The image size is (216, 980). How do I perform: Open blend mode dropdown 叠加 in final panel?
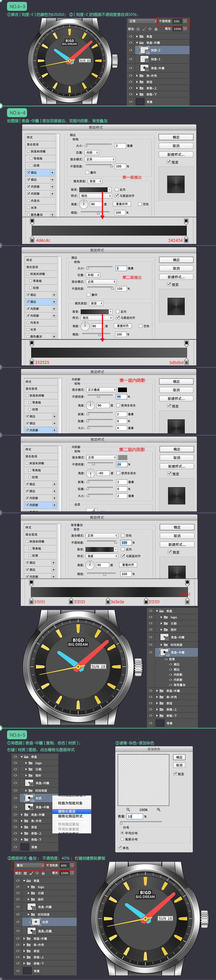(x=30, y=865)
